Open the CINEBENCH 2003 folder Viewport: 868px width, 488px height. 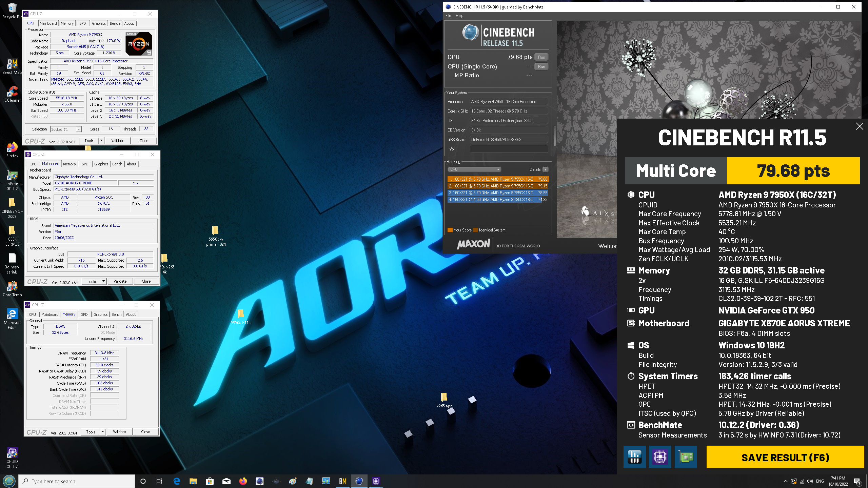pyautogui.click(x=12, y=208)
